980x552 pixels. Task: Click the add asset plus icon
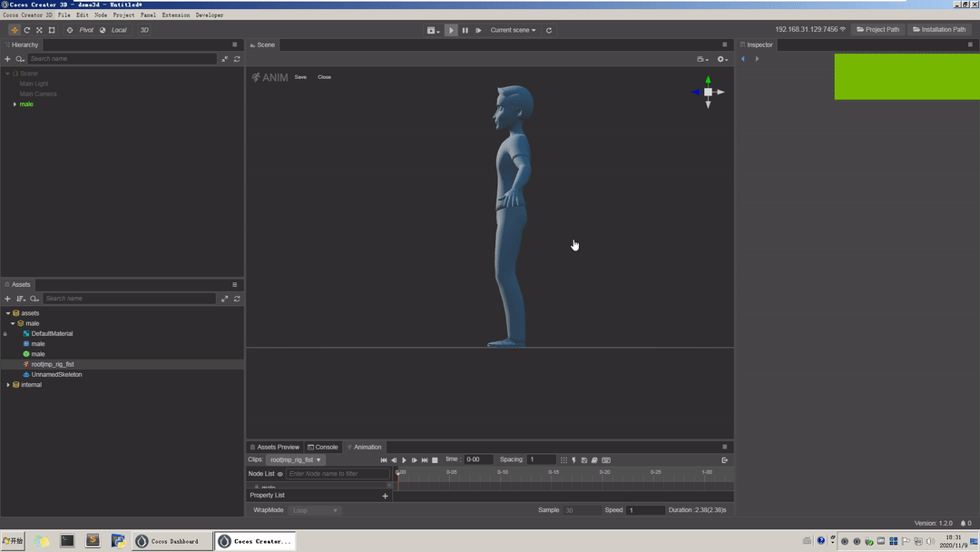click(x=8, y=299)
